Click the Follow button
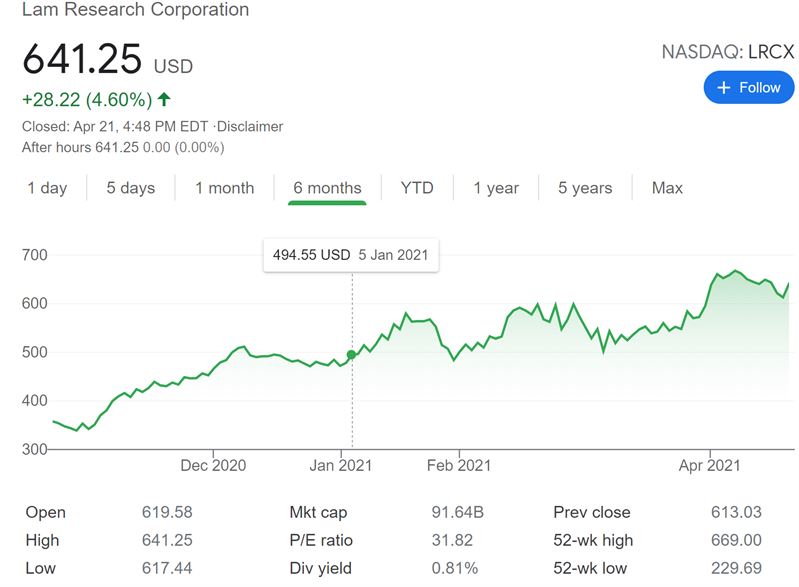Screen dimensions: 799x587 point(749,88)
